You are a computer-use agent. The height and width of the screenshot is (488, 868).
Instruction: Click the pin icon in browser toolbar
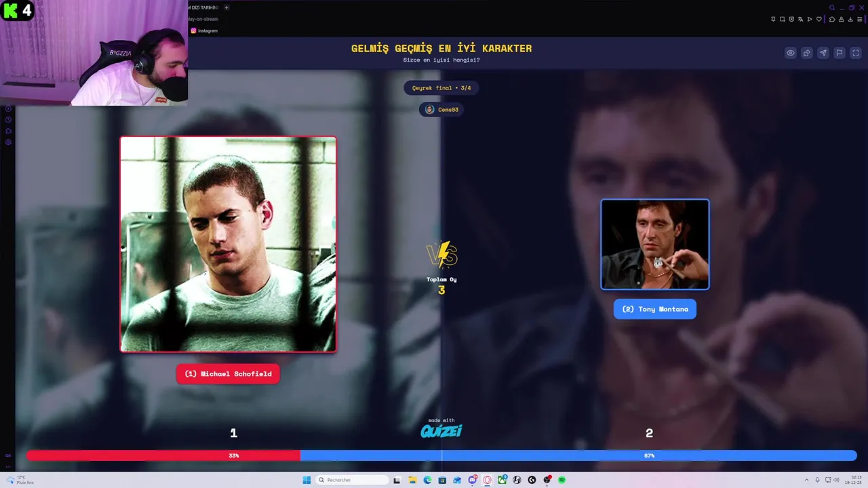pyautogui.click(x=773, y=19)
